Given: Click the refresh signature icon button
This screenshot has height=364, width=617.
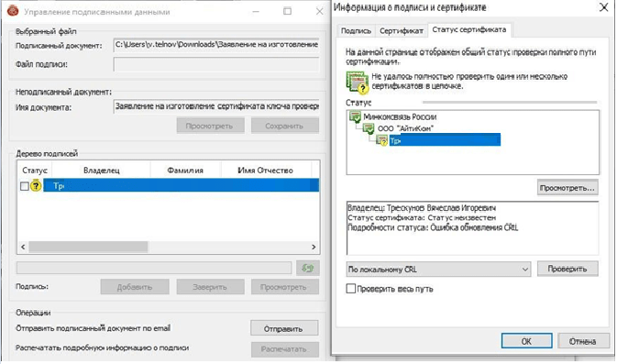Looking at the screenshot, I should [308, 269].
